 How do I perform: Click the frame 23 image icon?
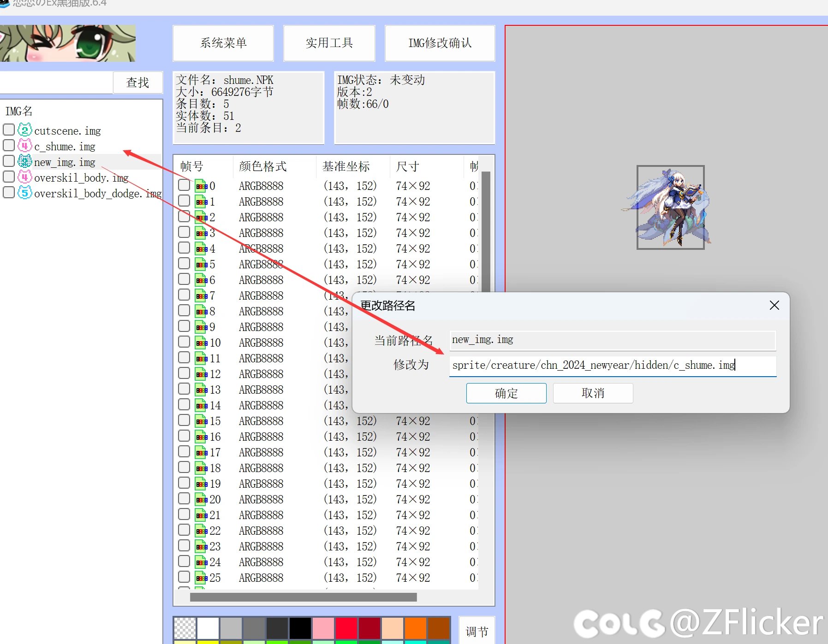[201, 546]
